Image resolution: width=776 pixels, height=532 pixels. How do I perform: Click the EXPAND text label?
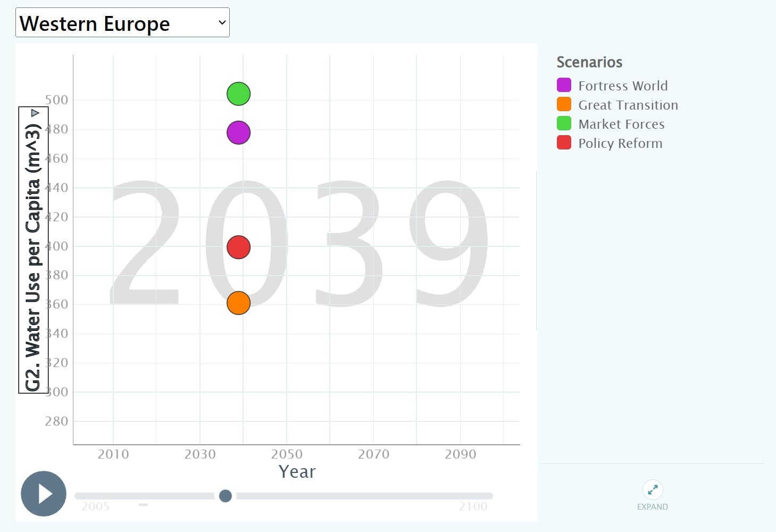652,507
